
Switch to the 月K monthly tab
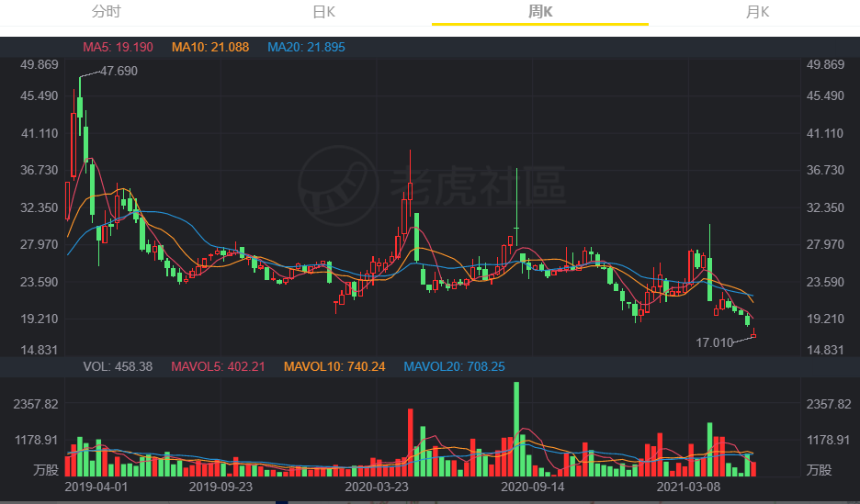pyautogui.click(x=757, y=12)
